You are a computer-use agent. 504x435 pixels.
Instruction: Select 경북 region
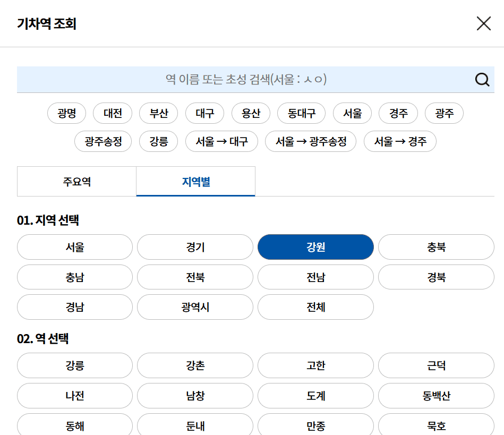[436, 277]
